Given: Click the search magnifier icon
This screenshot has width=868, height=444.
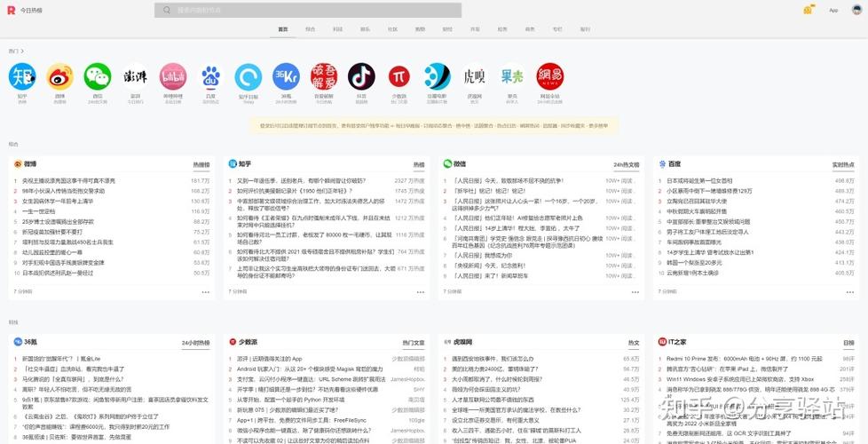Looking at the screenshot, I should click(167, 10).
